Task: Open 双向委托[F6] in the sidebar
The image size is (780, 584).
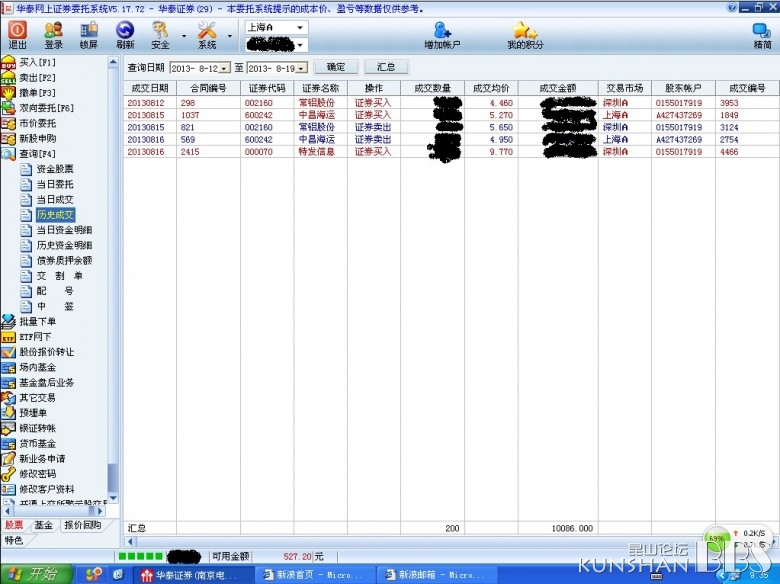Action: coord(46,108)
